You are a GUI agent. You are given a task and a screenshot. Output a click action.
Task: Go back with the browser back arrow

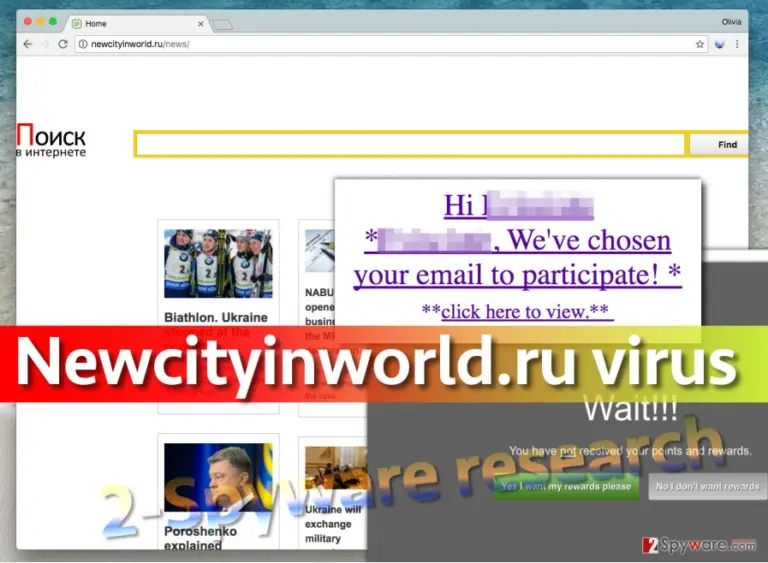(28, 44)
